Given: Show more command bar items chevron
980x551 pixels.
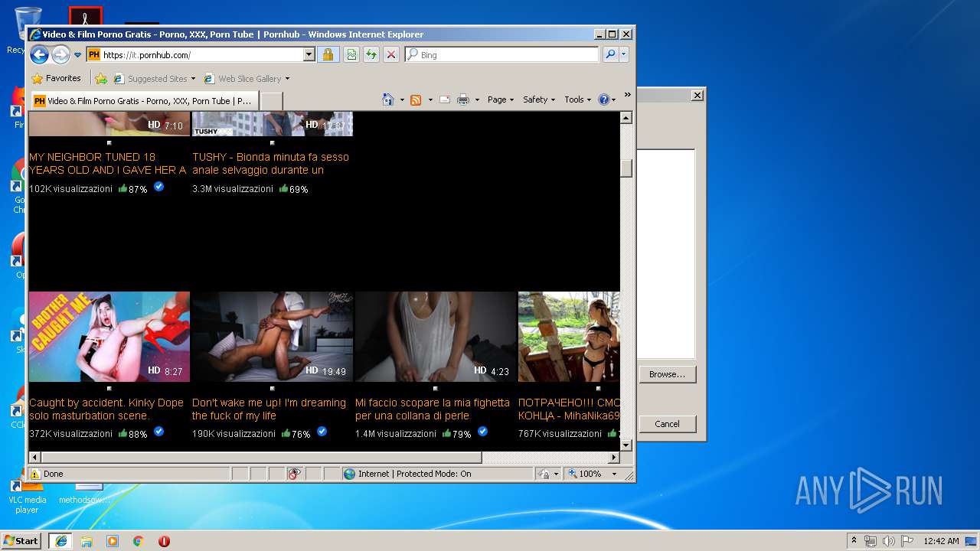Looking at the screenshot, I should coord(627,95).
